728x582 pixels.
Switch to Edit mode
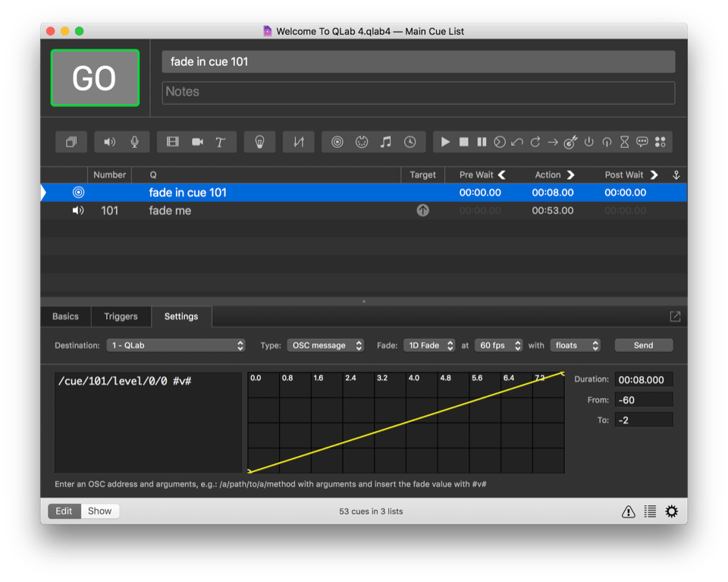[64, 511]
